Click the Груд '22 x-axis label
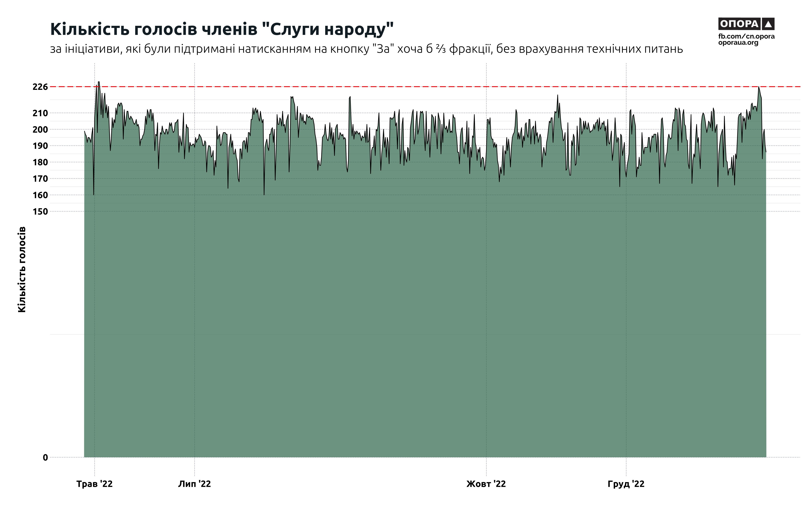812x507 pixels. (626, 484)
